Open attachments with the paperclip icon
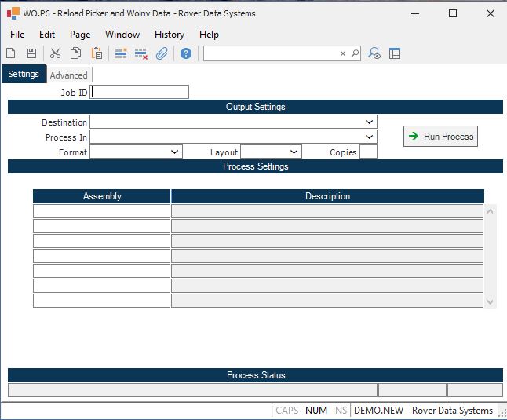This screenshot has width=507, height=420. pos(162,53)
